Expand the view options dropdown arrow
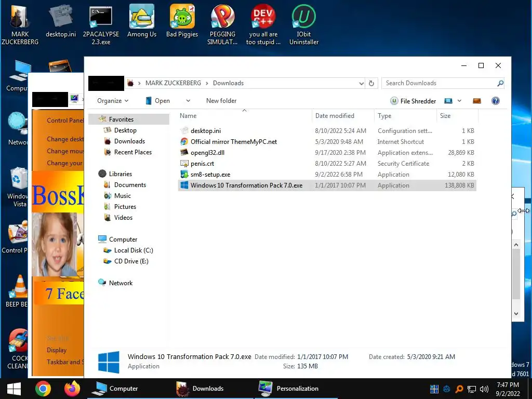This screenshot has height=399, width=532. click(x=459, y=101)
